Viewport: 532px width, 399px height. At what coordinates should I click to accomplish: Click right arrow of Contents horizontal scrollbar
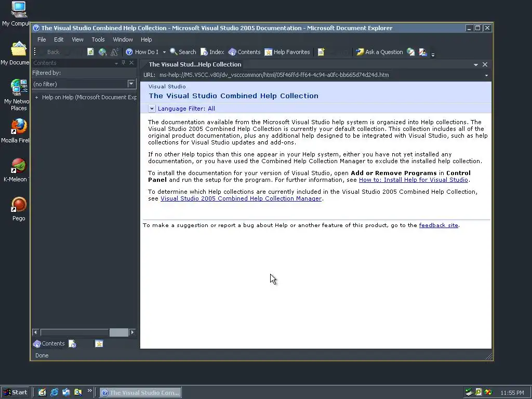(132, 332)
